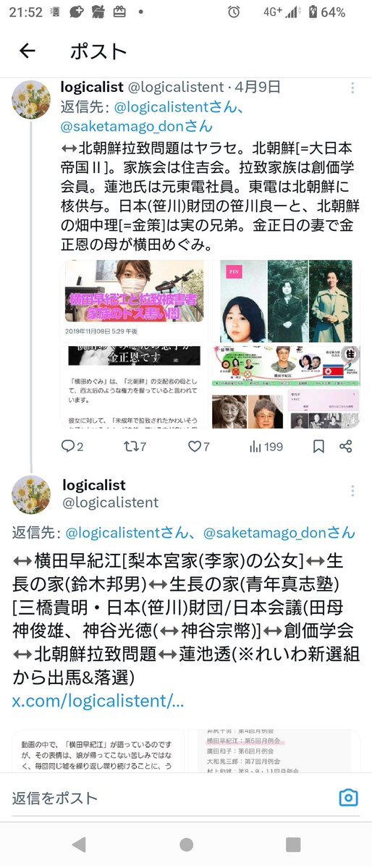Open the reply icon showing 2 replies
This screenshot has height=868, width=372.
point(72,446)
